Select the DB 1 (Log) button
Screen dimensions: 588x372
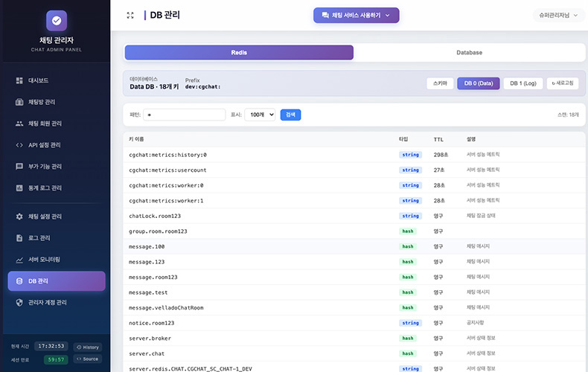523,83
